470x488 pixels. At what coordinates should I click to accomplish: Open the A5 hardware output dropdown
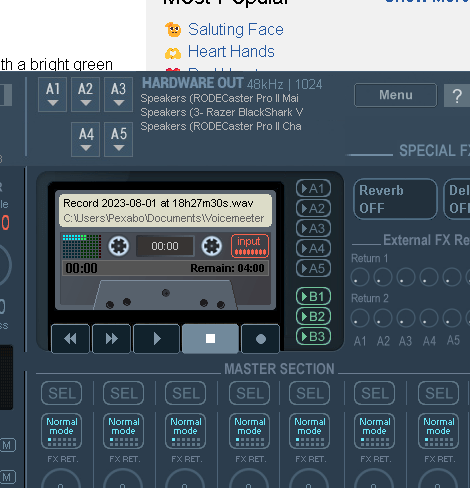pos(118,139)
